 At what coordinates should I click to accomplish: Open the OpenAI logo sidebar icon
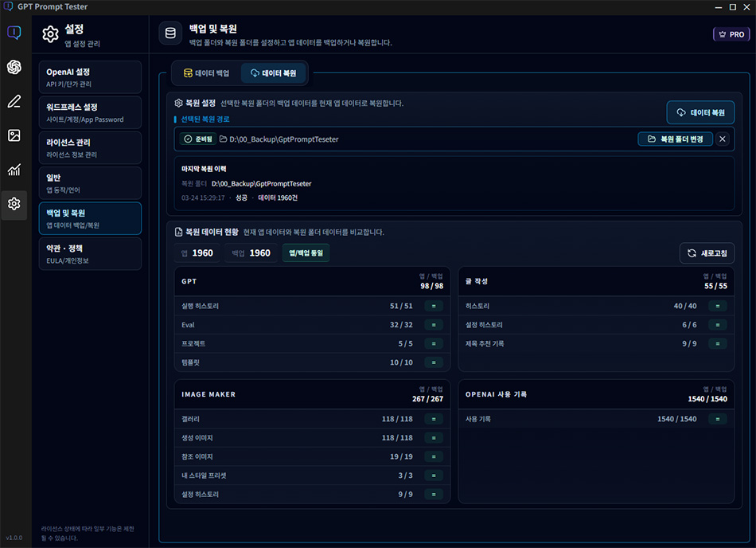tap(14, 67)
